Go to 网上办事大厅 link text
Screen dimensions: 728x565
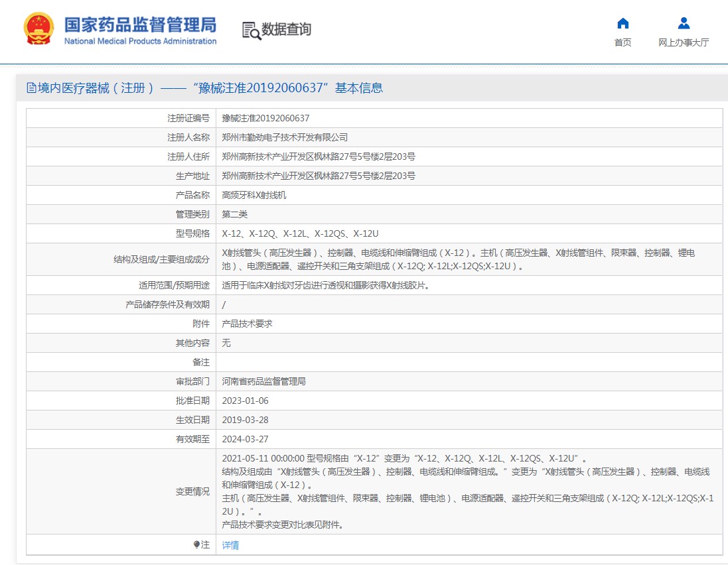click(x=684, y=42)
